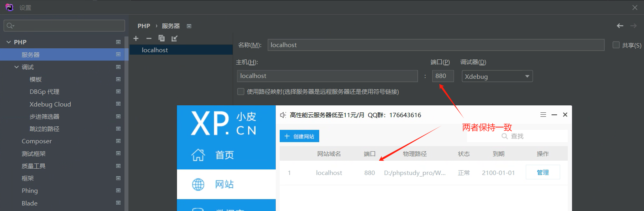The width and height of the screenshot is (644, 211).
Task: Click 正常 status cell
Action: pyautogui.click(x=464, y=173)
